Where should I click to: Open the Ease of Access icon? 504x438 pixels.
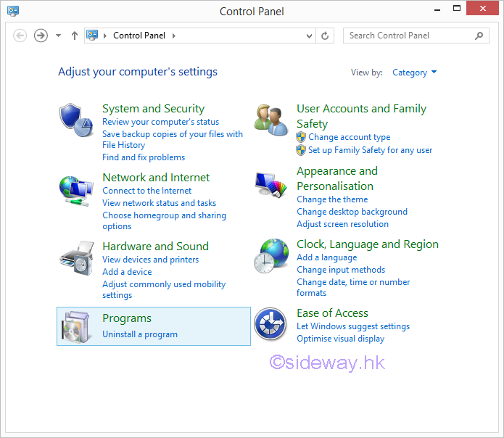pyautogui.click(x=271, y=326)
